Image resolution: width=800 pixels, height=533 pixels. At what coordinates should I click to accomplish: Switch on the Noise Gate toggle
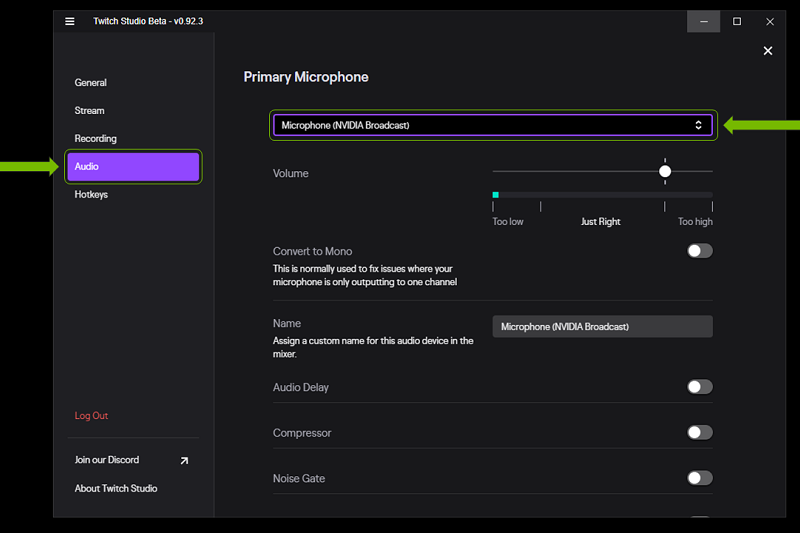coord(699,478)
